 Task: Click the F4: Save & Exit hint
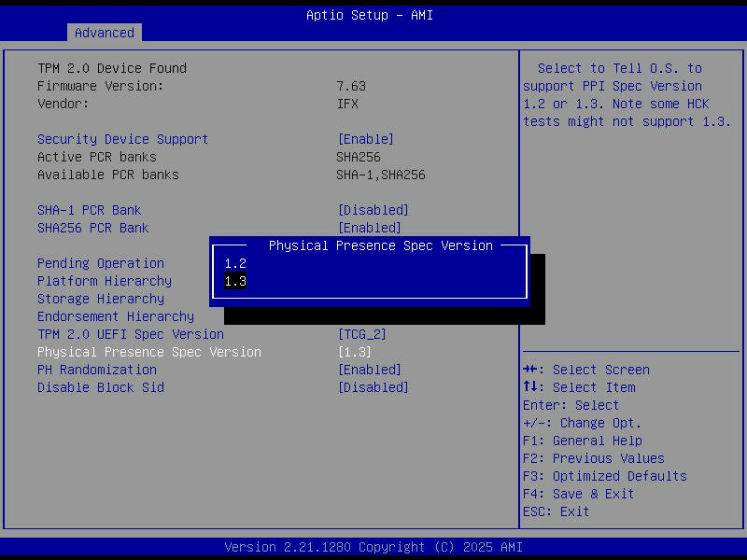(578, 494)
